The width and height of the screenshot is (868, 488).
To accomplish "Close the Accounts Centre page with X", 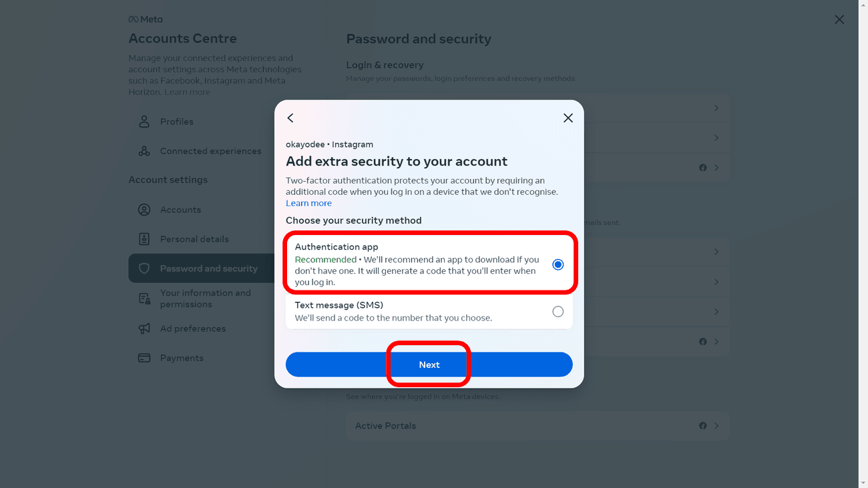I will tap(839, 20).
